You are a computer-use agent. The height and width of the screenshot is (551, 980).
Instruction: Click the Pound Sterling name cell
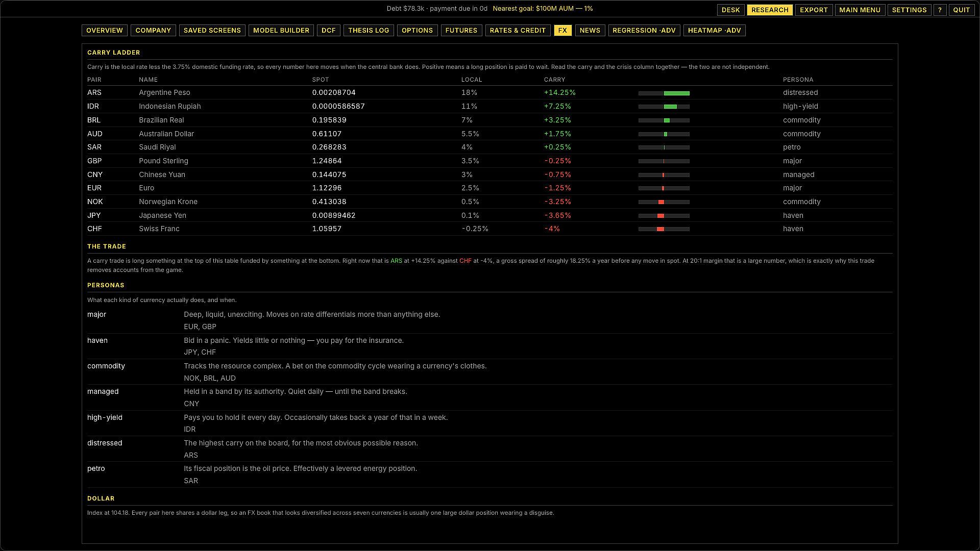tap(163, 161)
